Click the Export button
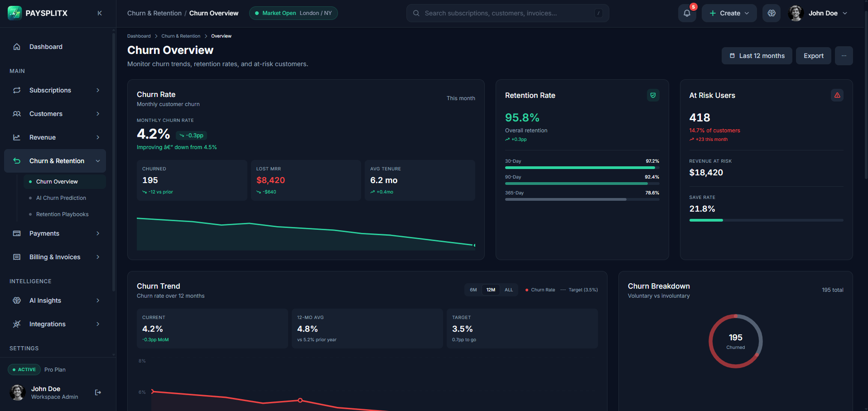Screen dimensions: 868x411 [x=813, y=56]
